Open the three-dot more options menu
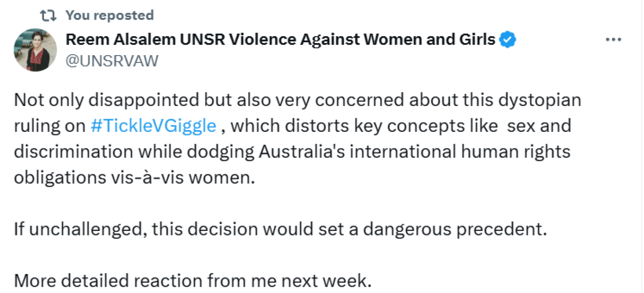This screenshot has height=293, width=644. [x=613, y=40]
